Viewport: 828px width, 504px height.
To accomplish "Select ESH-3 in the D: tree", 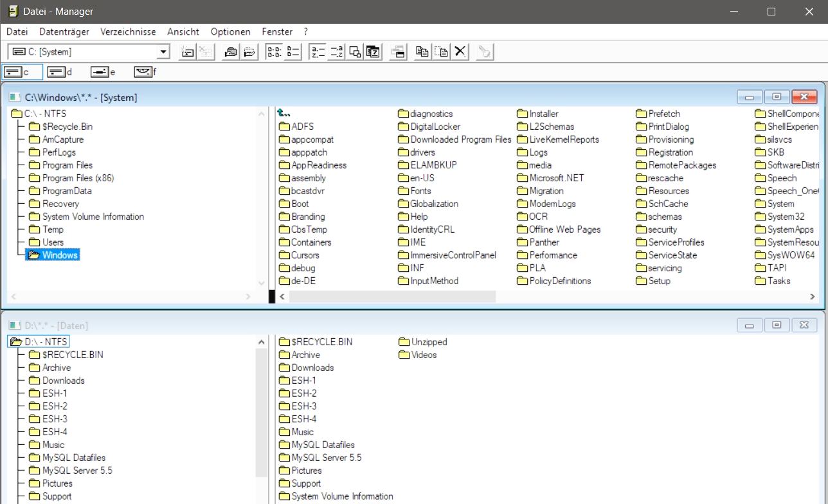I will tap(48, 419).
